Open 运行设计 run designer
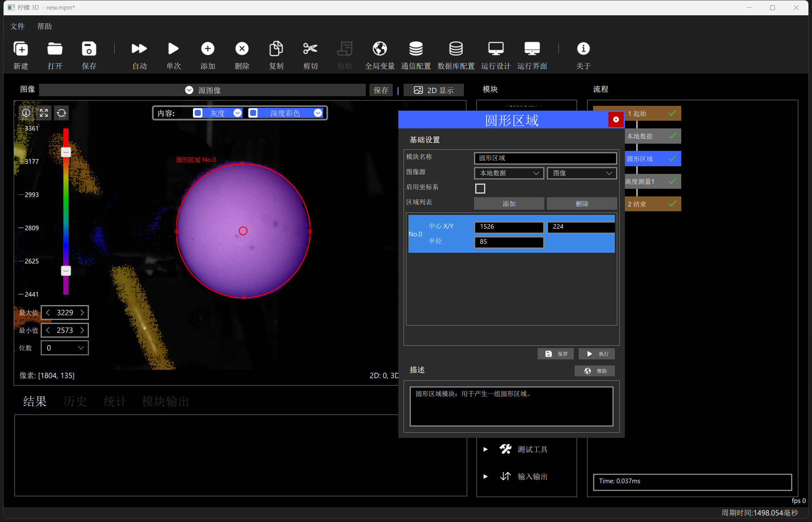The height and width of the screenshot is (522, 812). click(496, 49)
